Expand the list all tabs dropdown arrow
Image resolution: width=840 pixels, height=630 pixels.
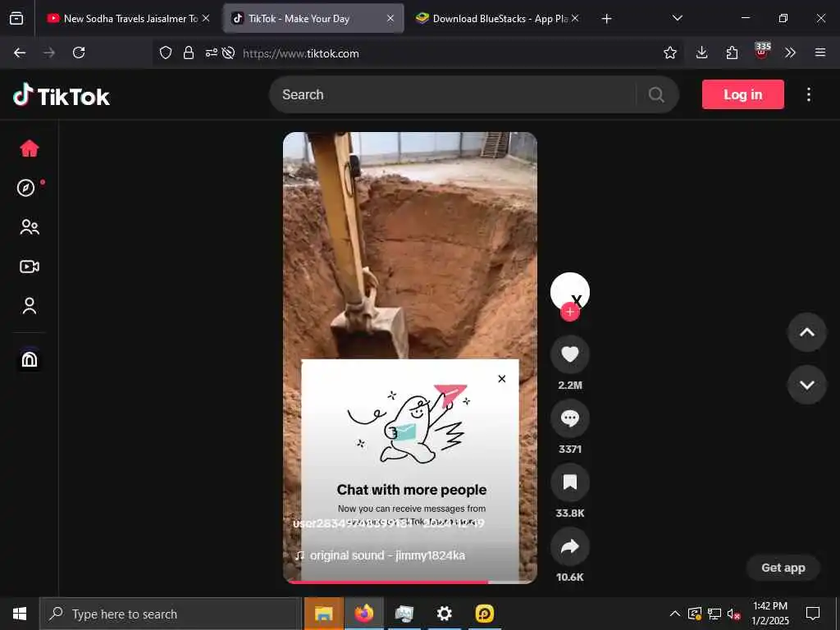(x=677, y=18)
